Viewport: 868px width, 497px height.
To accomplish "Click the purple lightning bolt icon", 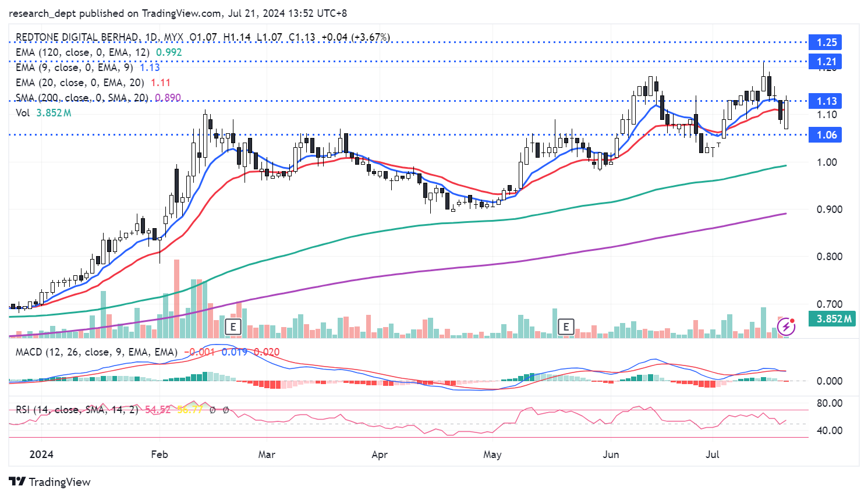I will click(x=786, y=326).
